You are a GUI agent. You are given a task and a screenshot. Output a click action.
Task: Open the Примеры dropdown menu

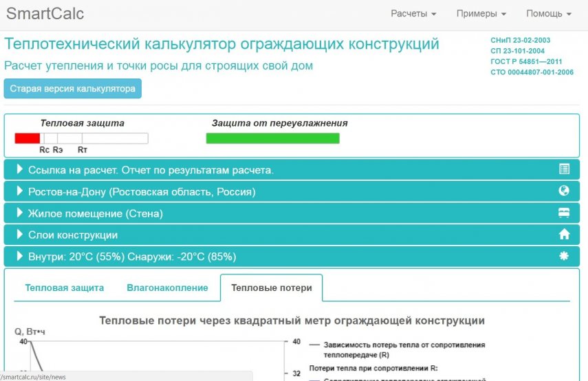tap(481, 14)
